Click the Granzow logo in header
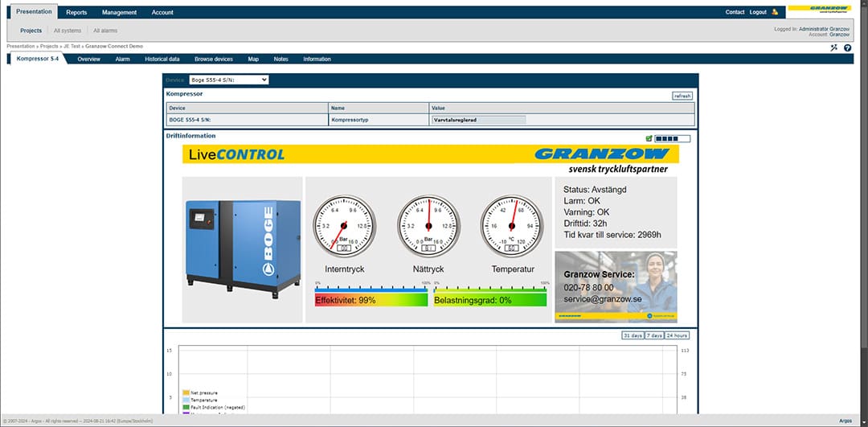868x427 pixels. (819, 11)
